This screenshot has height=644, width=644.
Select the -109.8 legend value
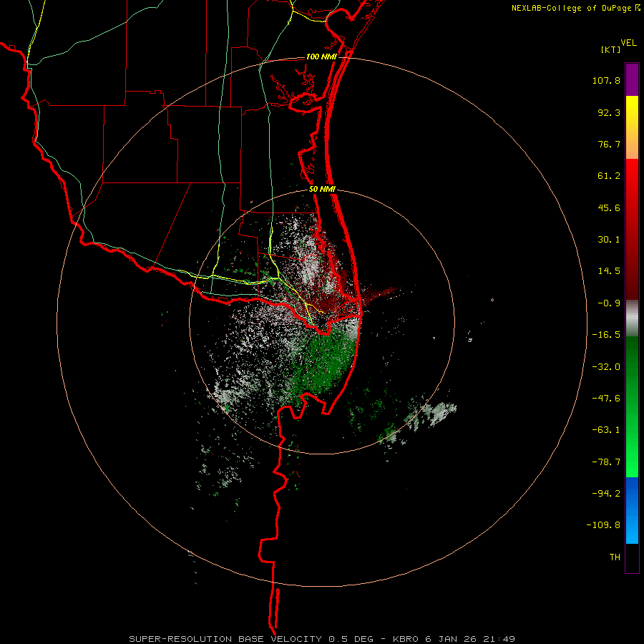603,525
